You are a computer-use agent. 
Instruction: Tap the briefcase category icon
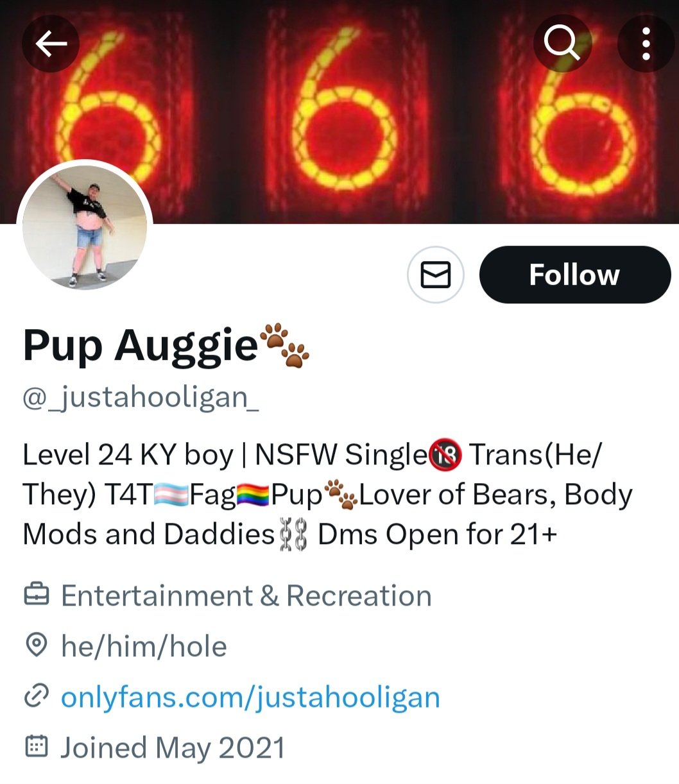click(x=36, y=595)
